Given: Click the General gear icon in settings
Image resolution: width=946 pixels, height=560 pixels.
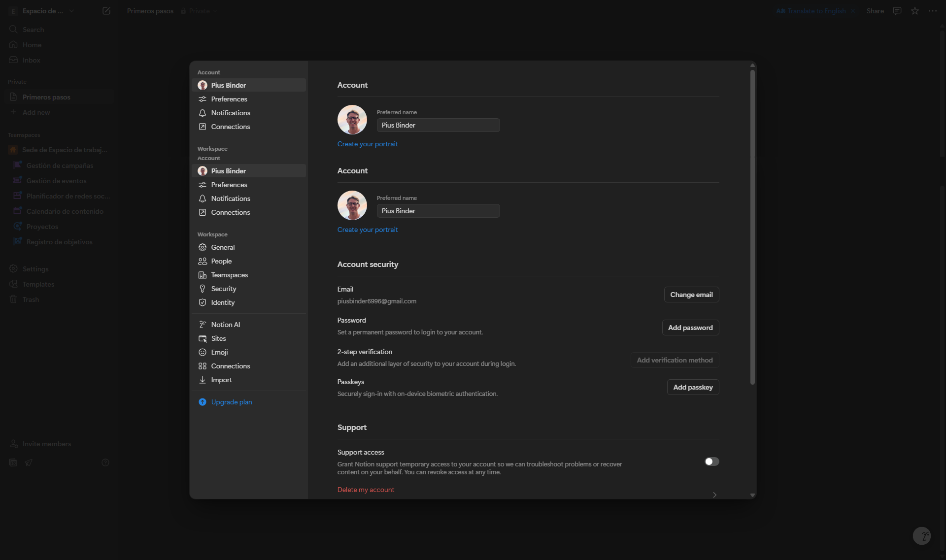Looking at the screenshot, I should pyautogui.click(x=203, y=247).
